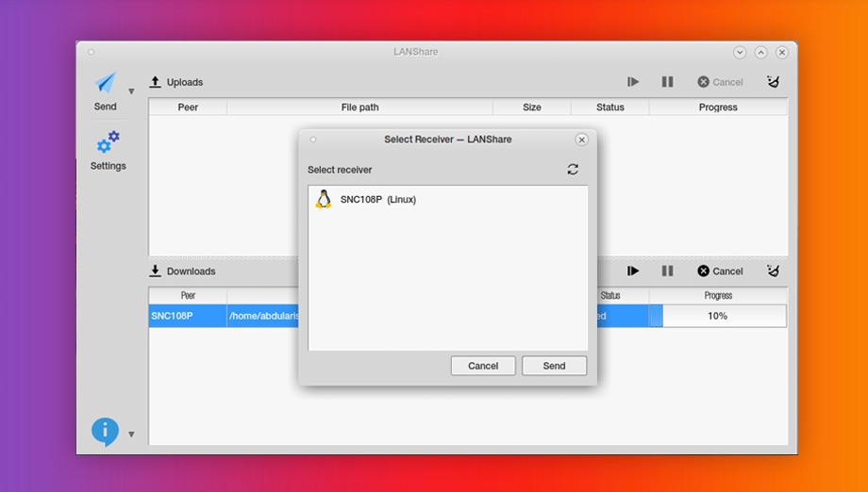Refresh the receiver list
The image size is (868, 492).
click(573, 169)
